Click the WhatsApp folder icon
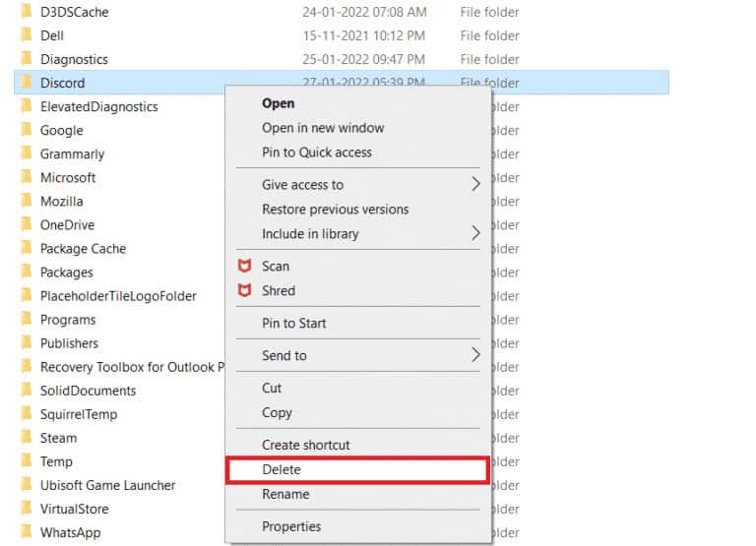The height and width of the screenshot is (546, 756). (27, 531)
